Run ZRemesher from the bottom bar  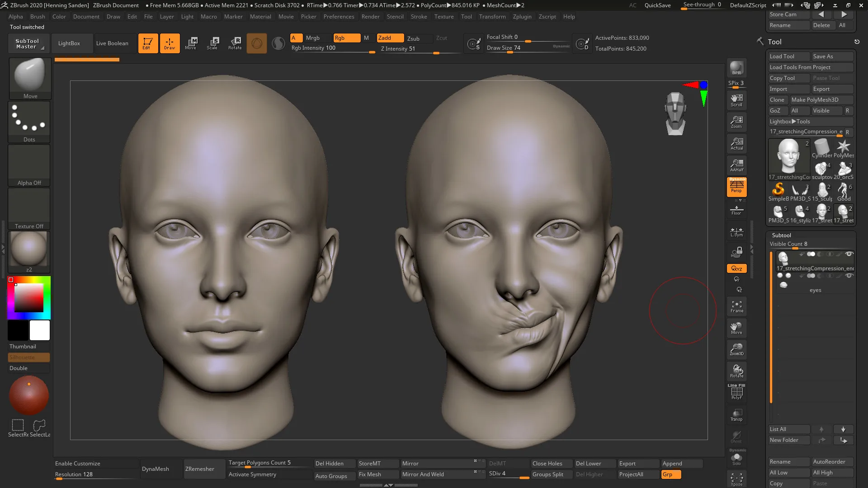(199, 469)
